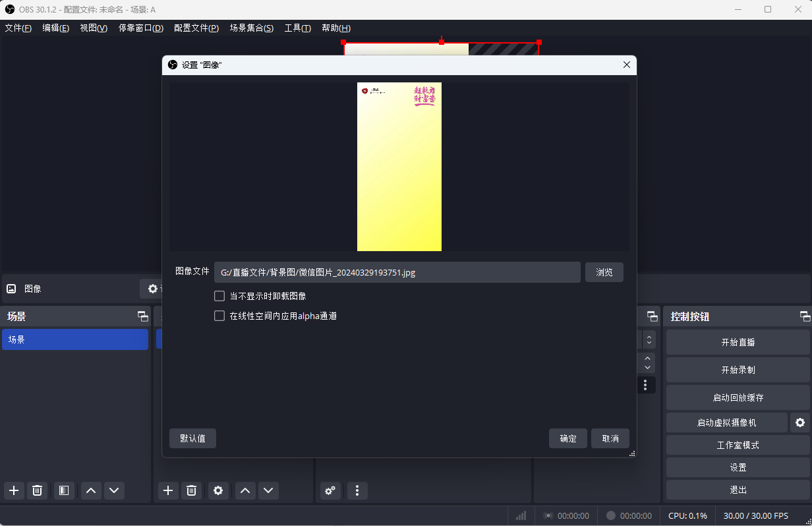Click the upper stepper arrows in audio mixer
The image size is (812, 526).
click(649, 339)
